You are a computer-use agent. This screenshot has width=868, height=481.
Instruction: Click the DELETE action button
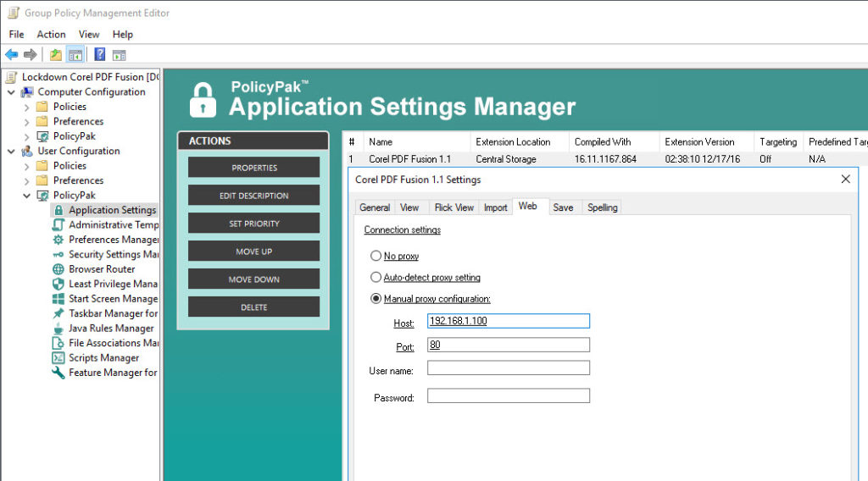[254, 307]
